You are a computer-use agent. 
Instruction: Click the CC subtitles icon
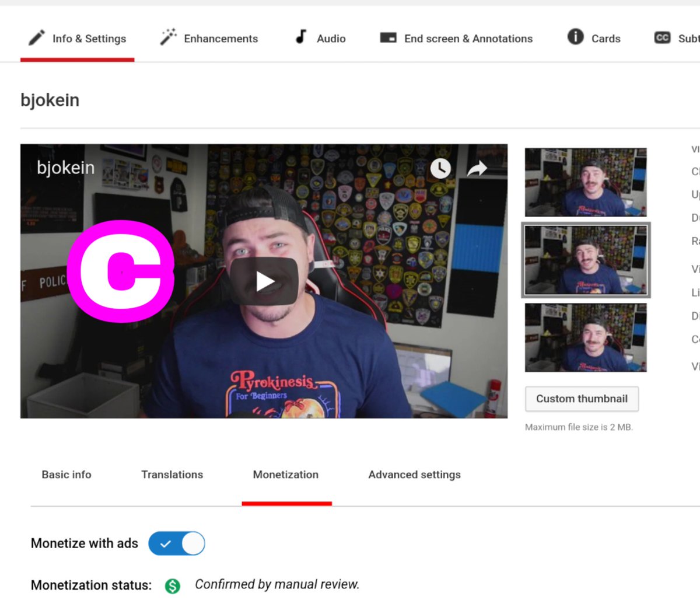pyautogui.click(x=662, y=37)
